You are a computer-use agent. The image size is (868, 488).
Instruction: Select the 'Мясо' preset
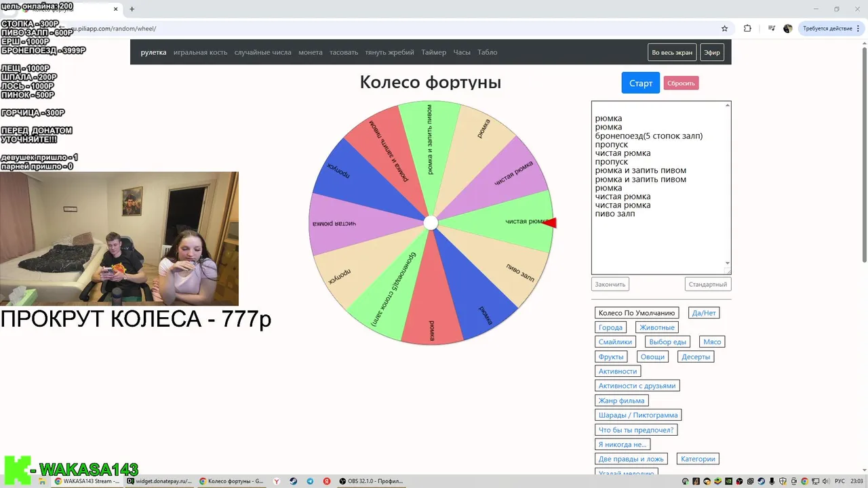pyautogui.click(x=712, y=342)
